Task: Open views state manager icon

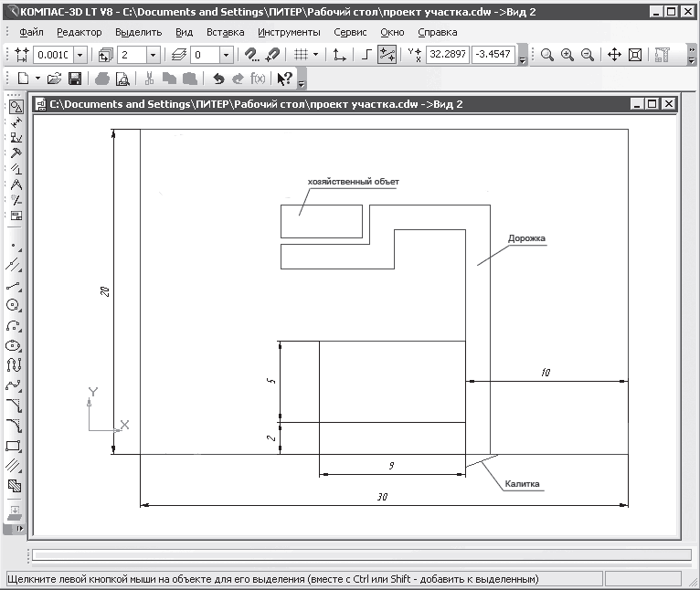Action: [106, 55]
